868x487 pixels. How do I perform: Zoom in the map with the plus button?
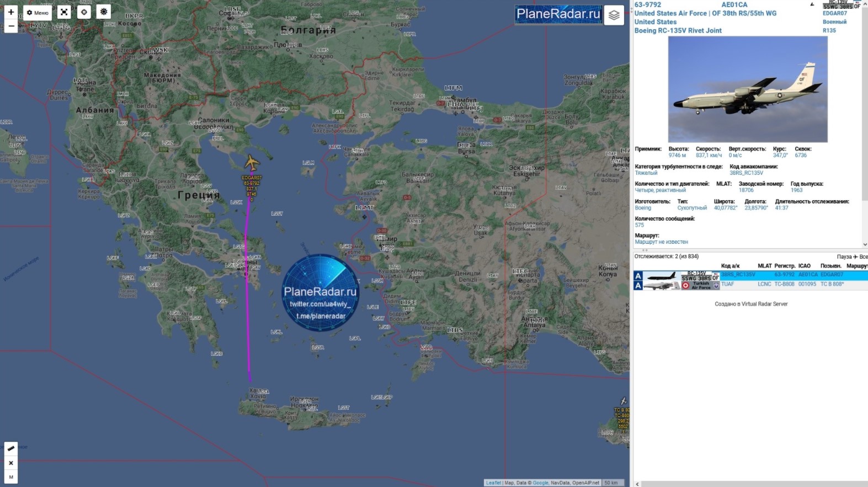pos(11,12)
